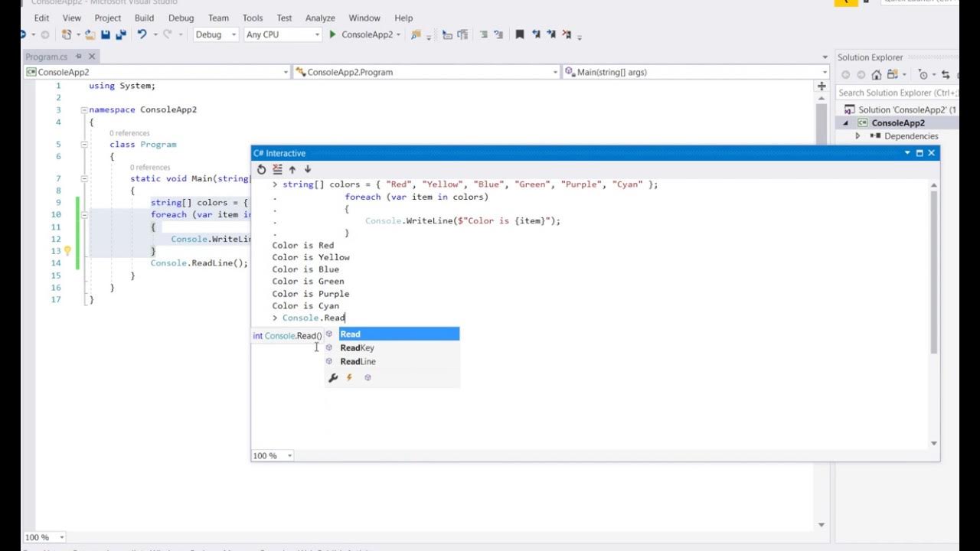Image resolution: width=980 pixels, height=551 pixels.
Task: Open the Debug configuration dropdown
Action: pyautogui.click(x=215, y=34)
